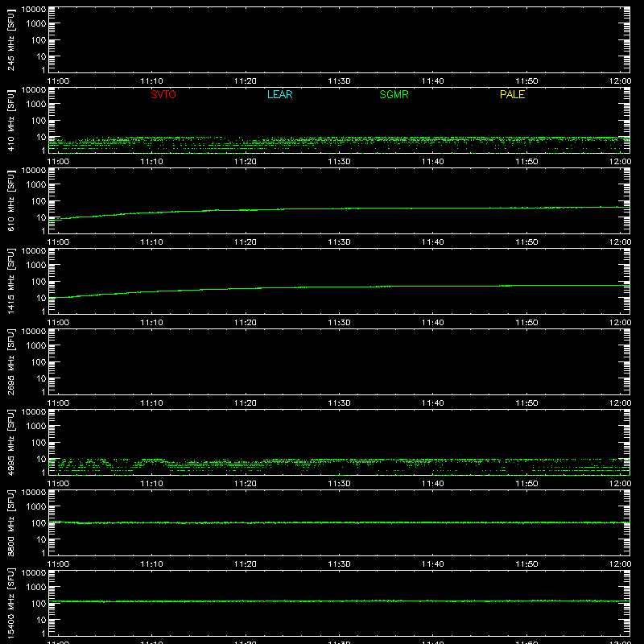
Task: Select the '1415 MHz [SFU]' axis label
Action: pyautogui.click(x=11, y=281)
